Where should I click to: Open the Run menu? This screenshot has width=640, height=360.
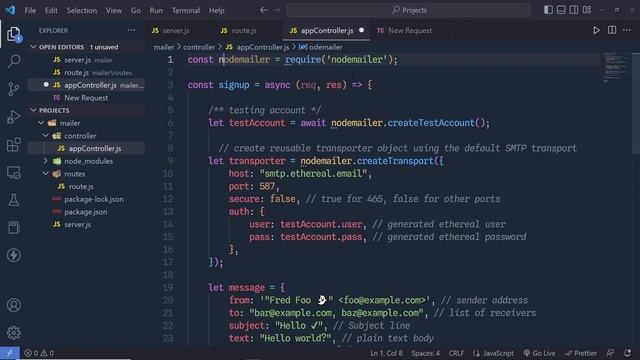point(156,10)
